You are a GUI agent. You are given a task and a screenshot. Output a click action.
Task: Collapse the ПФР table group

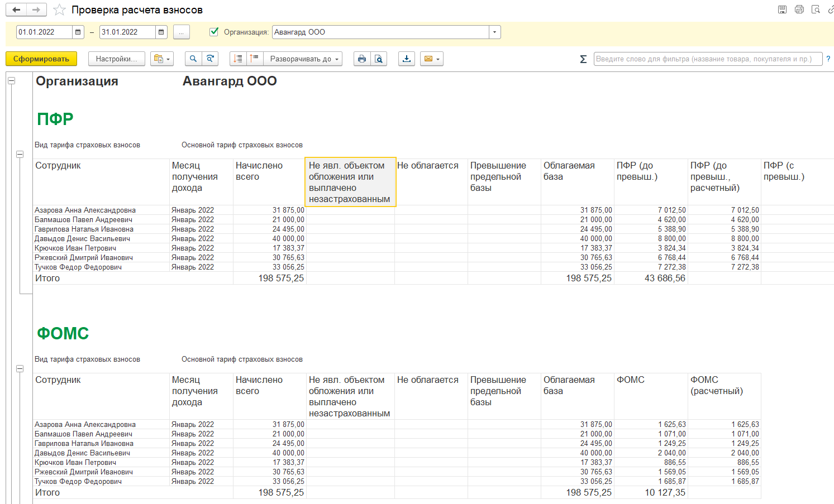[x=20, y=155]
